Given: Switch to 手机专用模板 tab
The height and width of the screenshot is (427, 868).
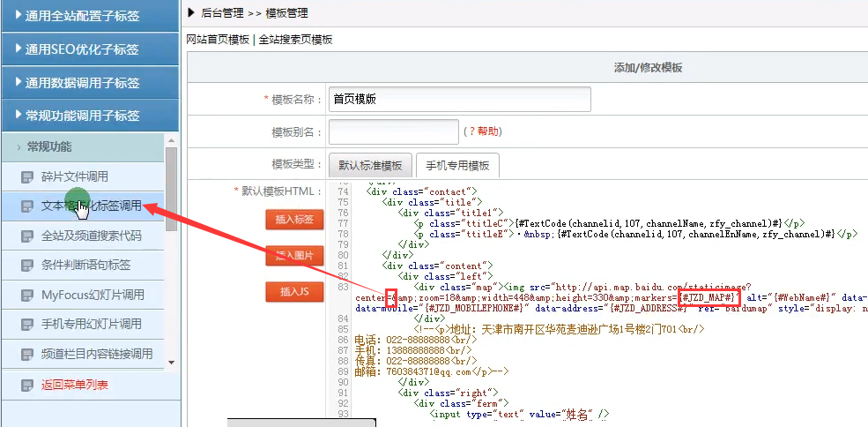Looking at the screenshot, I should pyautogui.click(x=457, y=166).
